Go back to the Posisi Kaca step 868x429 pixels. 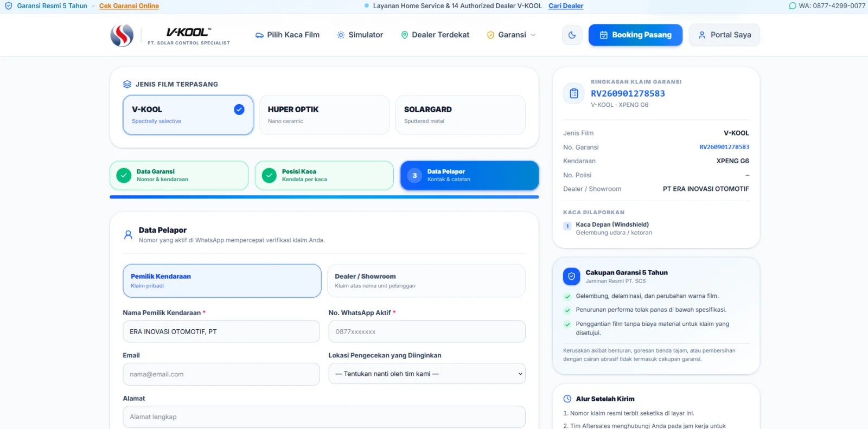click(324, 175)
